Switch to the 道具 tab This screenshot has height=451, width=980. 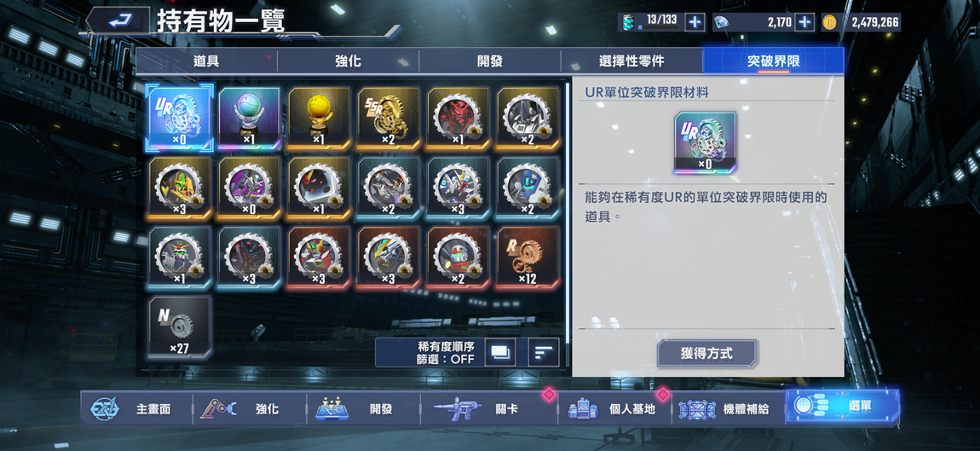click(206, 61)
